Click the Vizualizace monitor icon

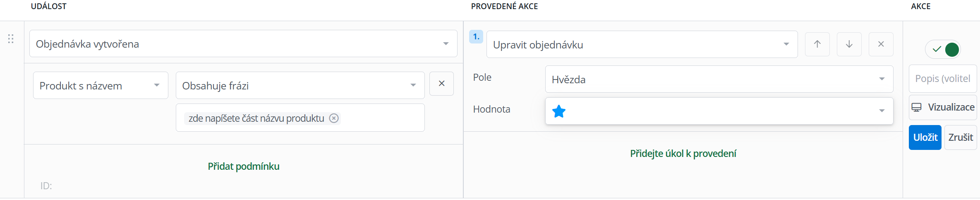tap(917, 107)
